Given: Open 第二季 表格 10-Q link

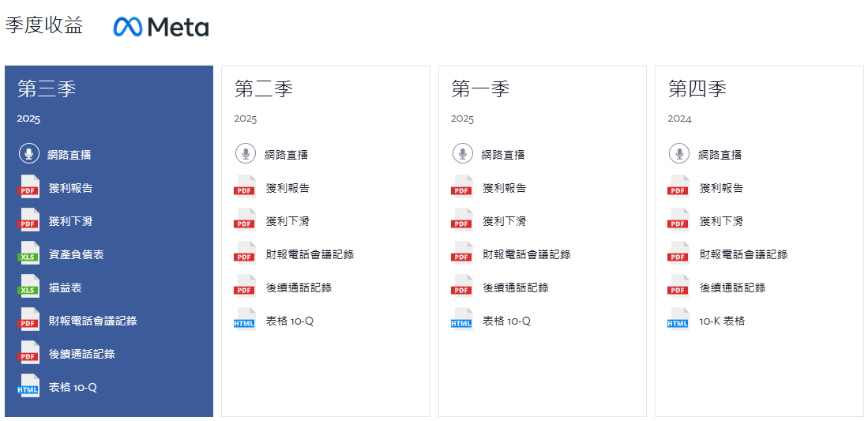Looking at the screenshot, I should 290,321.
